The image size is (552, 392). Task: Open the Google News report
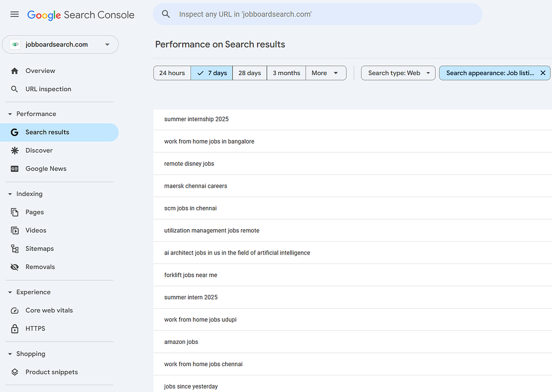[59, 169]
